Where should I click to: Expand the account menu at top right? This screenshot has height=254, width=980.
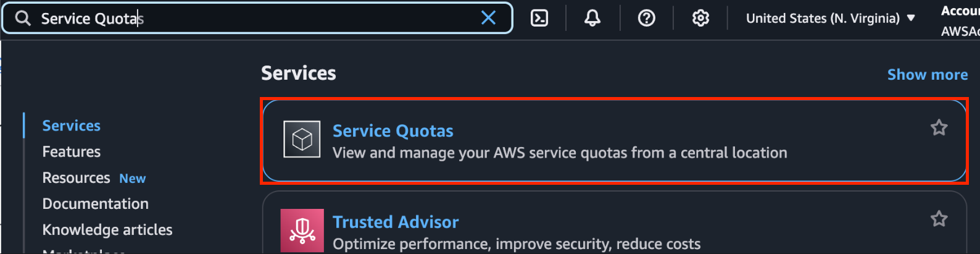click(960, 20)
